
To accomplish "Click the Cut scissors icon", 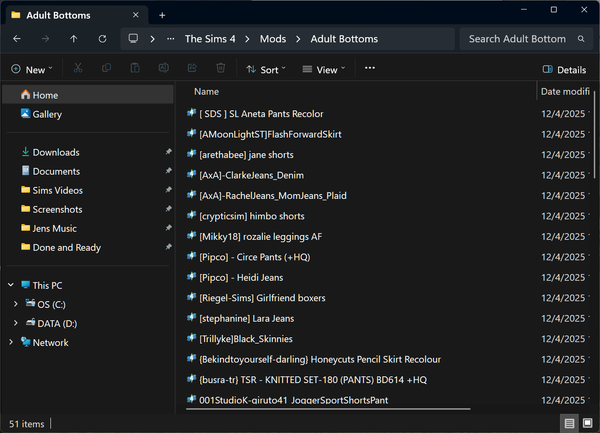I will (x=78, y=69).
